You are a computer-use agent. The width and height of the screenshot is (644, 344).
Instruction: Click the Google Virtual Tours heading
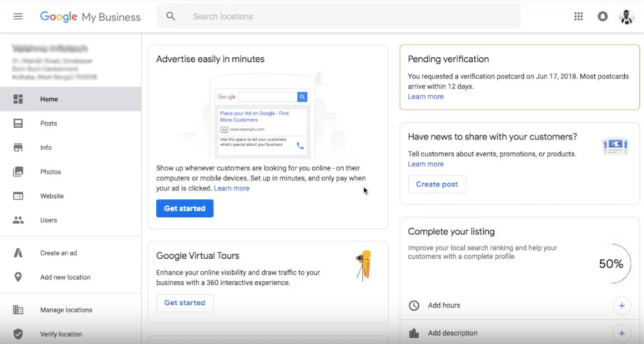(x=198, y=255)
